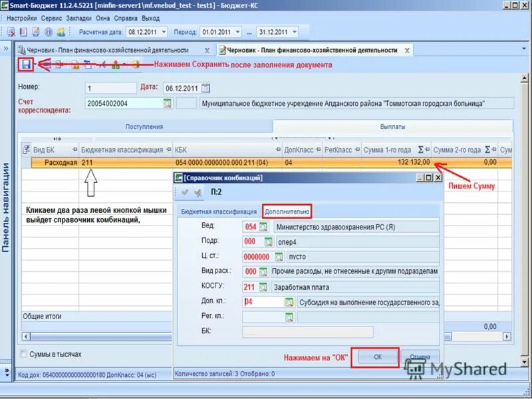Open lookup icon for Подр field
532x399 pixels.
pos(269,242)
